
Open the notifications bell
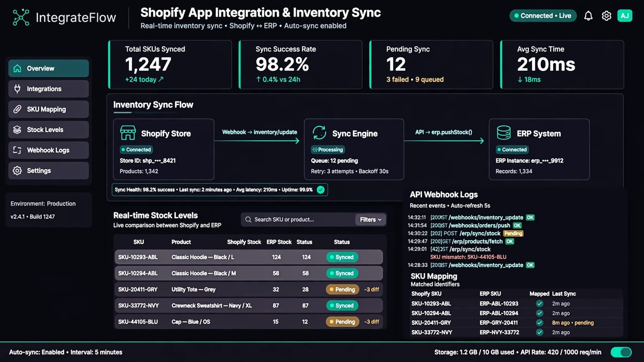click(588, 16)
